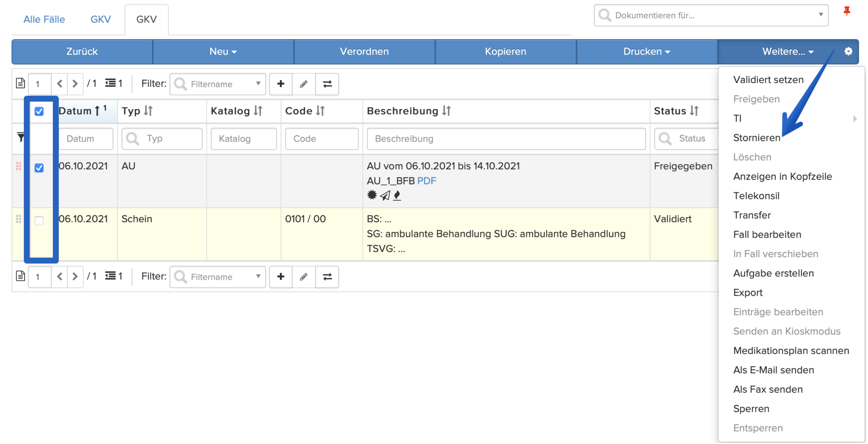Go to previous page in bottom pager
The height and width of the screenshot is (444, 868).
point(60,277)
